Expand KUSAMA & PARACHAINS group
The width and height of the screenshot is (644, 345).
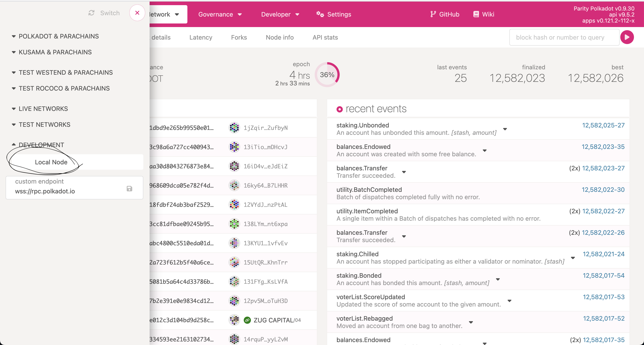point(51,52)
